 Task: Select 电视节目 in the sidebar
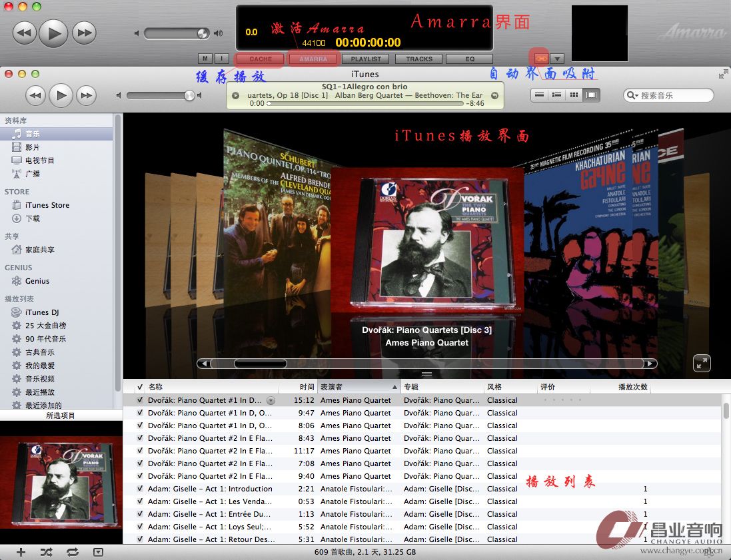[57, 160]
